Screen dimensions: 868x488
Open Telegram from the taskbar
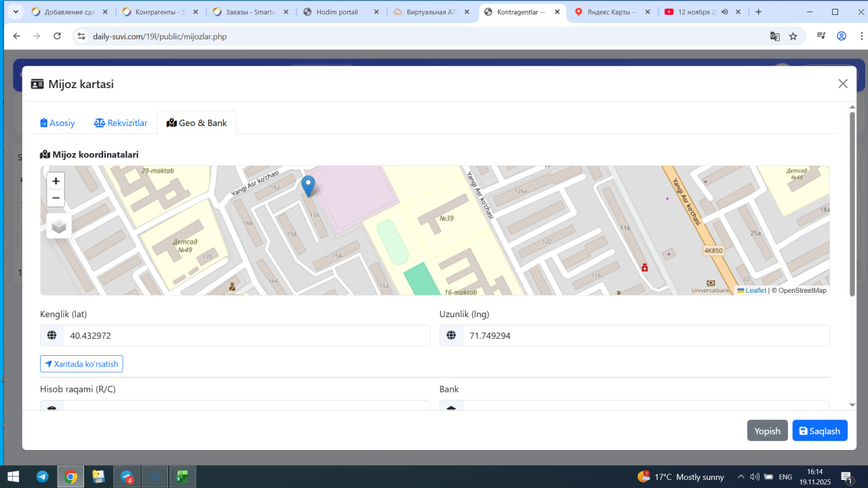tap(42, 476)
